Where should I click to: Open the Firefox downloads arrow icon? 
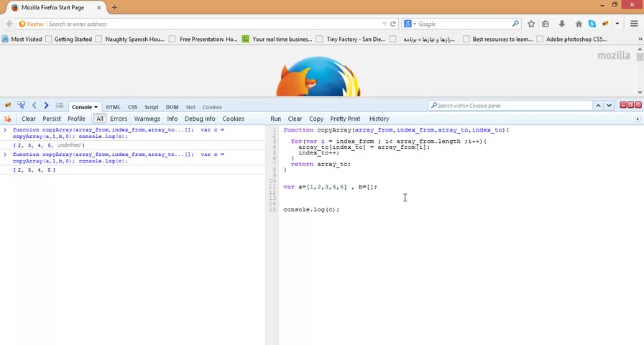[561, 24]
